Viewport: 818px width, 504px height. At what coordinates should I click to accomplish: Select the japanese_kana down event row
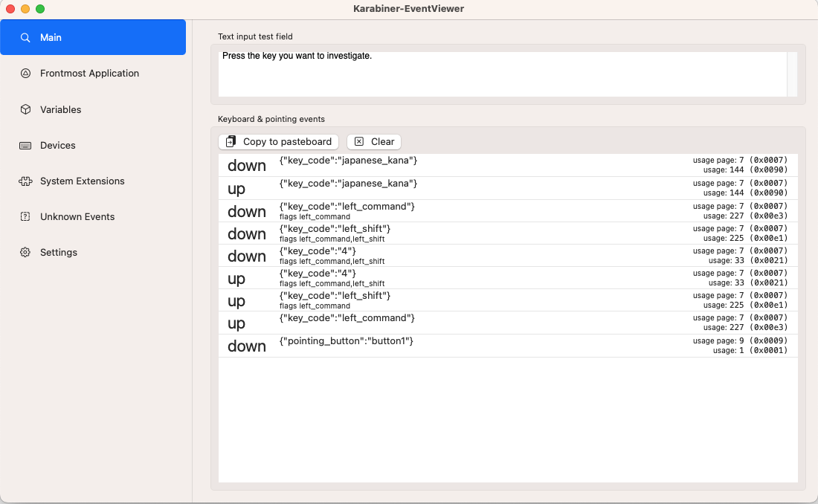click(508, 165)
